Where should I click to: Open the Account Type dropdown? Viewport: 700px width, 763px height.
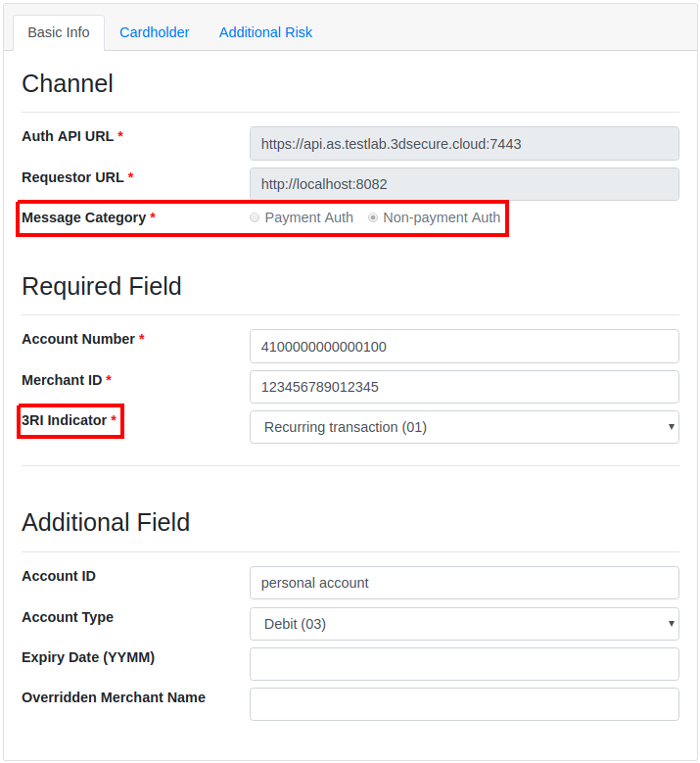tap(464, 623)
